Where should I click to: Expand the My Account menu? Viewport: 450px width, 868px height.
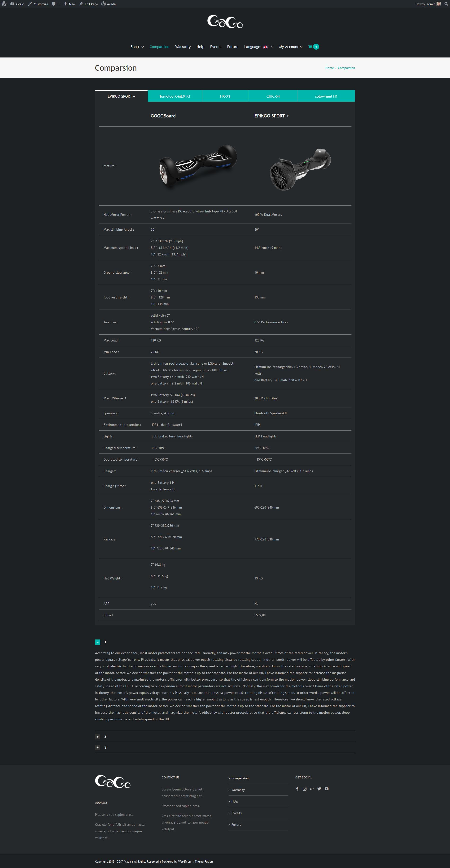(x=291, y=47)
